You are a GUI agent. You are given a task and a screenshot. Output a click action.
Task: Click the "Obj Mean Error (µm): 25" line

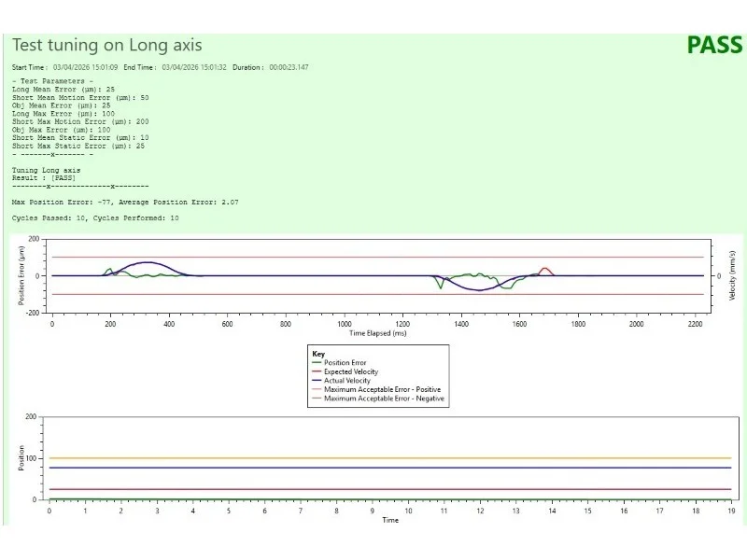[x=61, y=105]
